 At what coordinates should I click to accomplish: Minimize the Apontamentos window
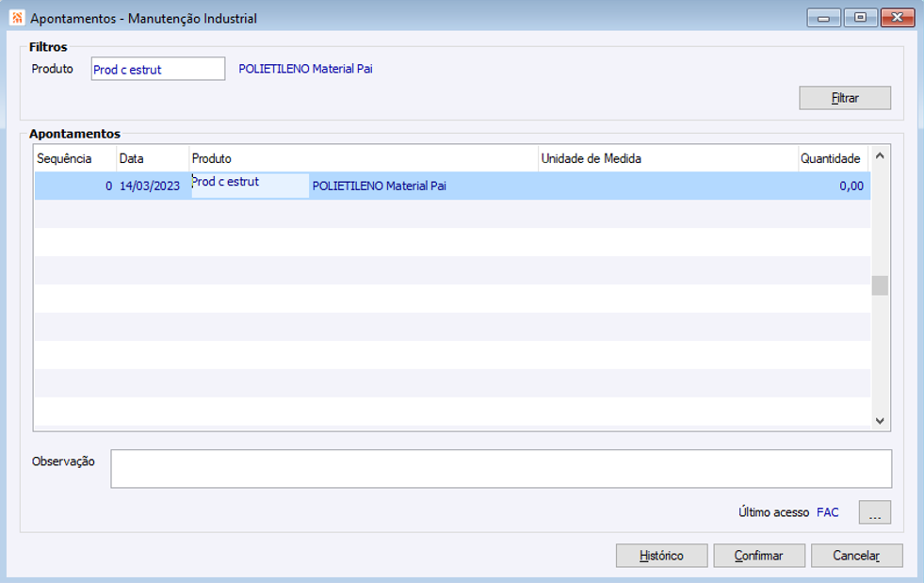coord(824,18)
